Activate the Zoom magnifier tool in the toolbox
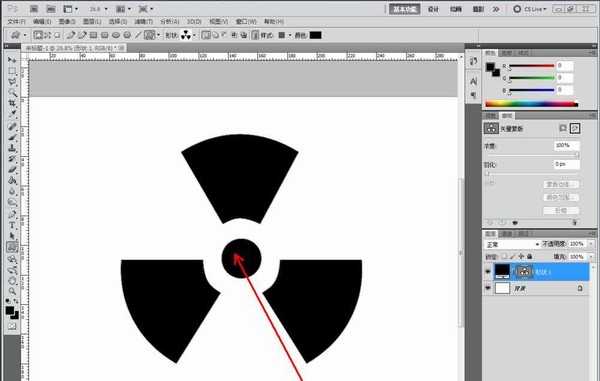 click(12, 291)
